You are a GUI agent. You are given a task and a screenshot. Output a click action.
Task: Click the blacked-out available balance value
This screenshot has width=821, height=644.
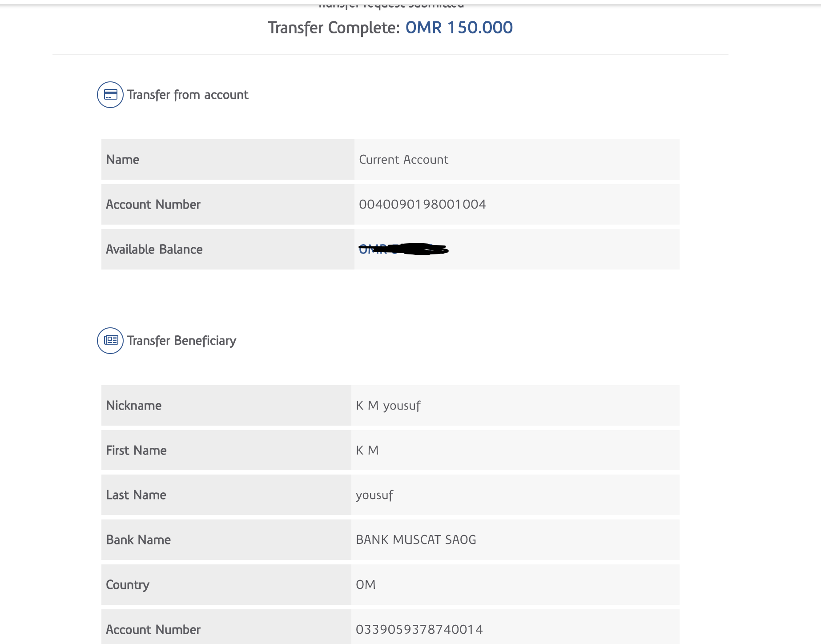tap(403, 250)
